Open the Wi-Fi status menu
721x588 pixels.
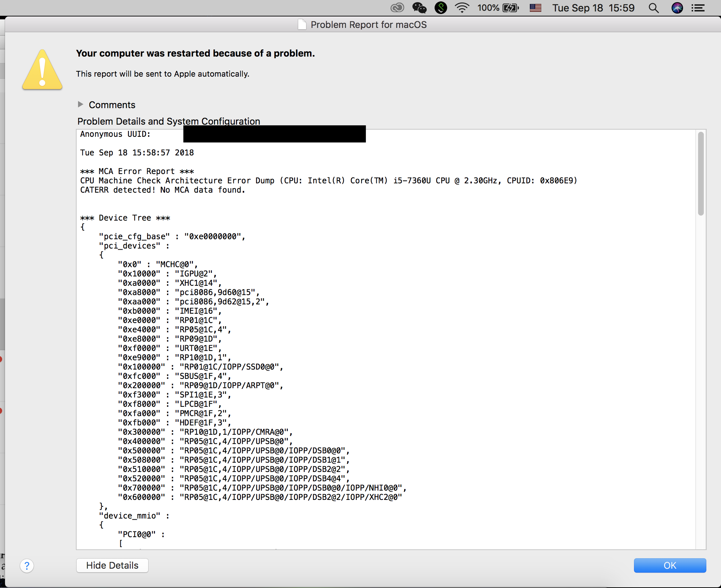[462, 8]
